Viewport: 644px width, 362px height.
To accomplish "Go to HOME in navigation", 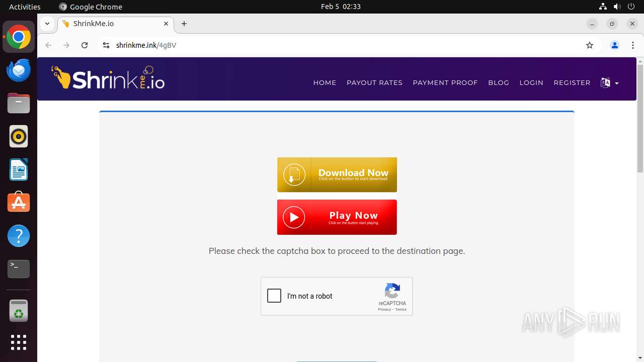I will point(325,83).
